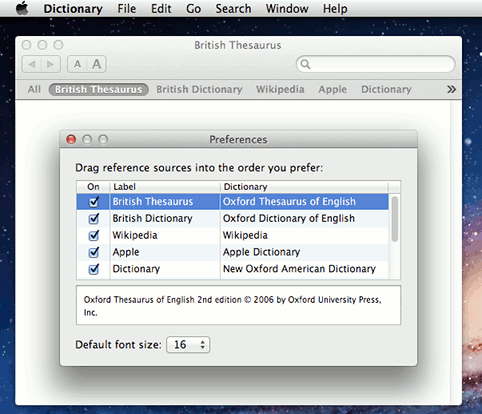Click the magnifying glass search icon
482x414 pixels.
pyautogui.click(x=305, y=64)
